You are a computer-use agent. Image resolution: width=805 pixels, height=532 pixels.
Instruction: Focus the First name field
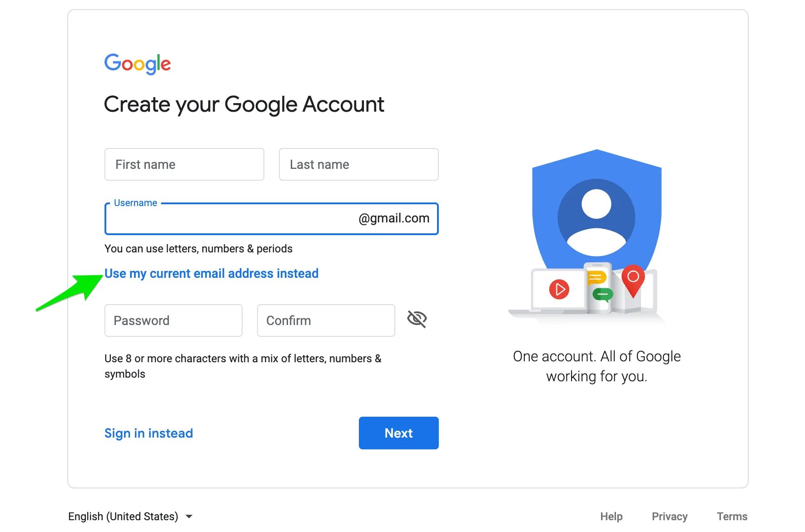point(184,164)
